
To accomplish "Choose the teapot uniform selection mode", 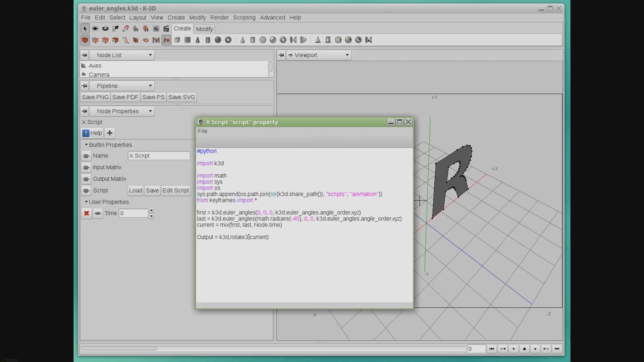I will pos(146,40).
